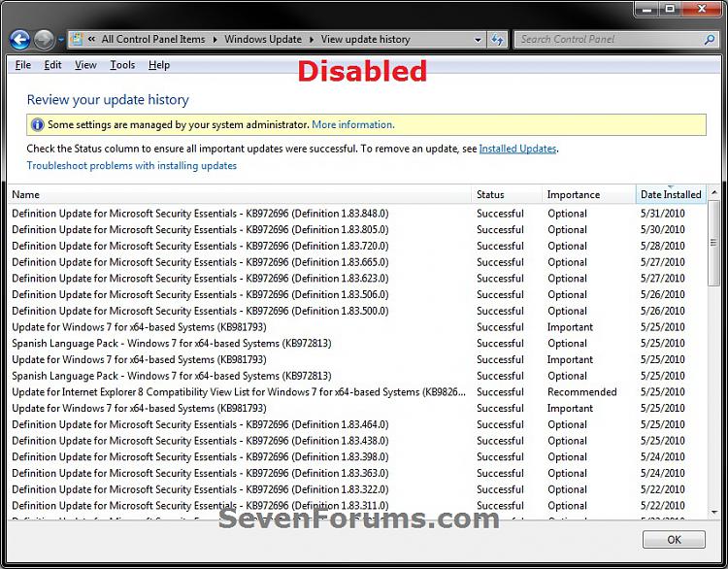The image size is (728, 569).
Task: Maximize the update history window
Action: [x=670, y=10]
